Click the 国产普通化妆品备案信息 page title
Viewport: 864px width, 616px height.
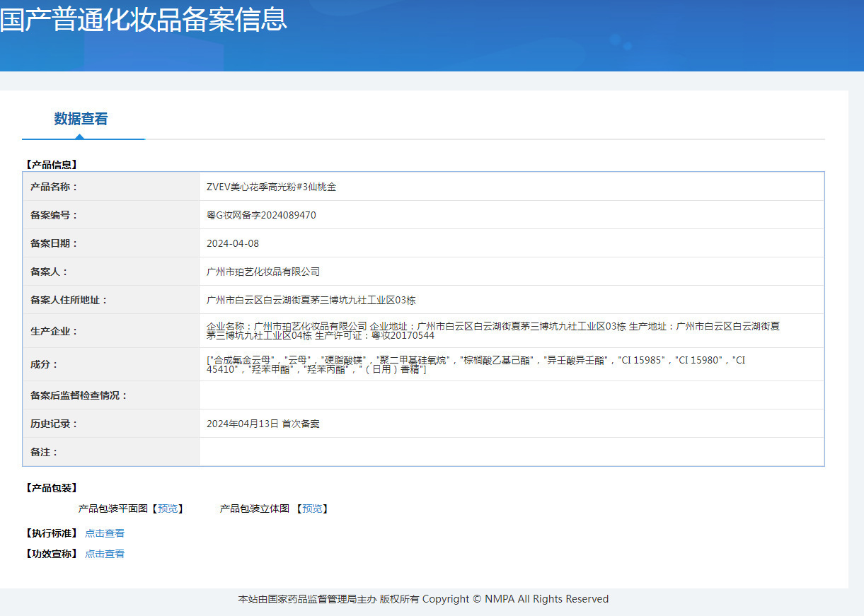tap(144, 19)
